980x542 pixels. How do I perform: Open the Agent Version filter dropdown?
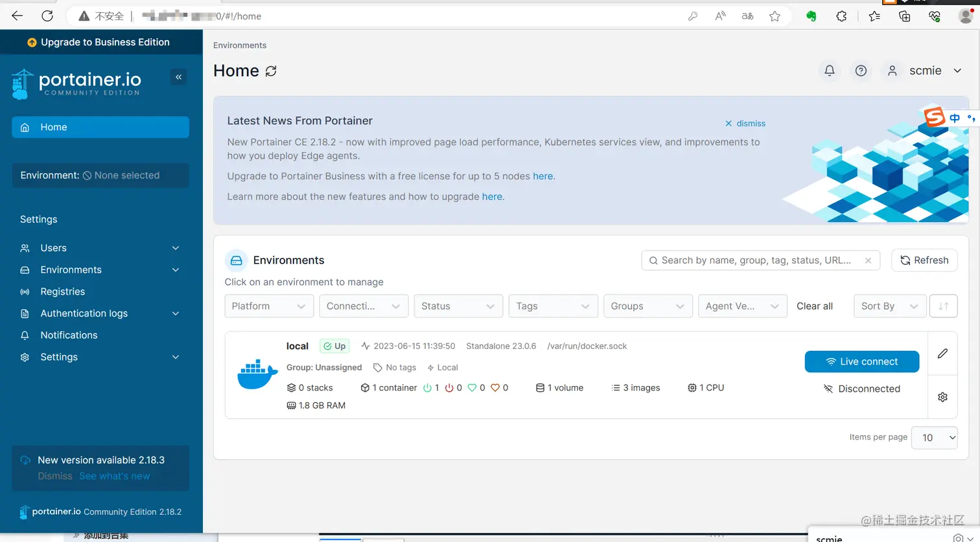pyautogui.click(x=743, y=306)
